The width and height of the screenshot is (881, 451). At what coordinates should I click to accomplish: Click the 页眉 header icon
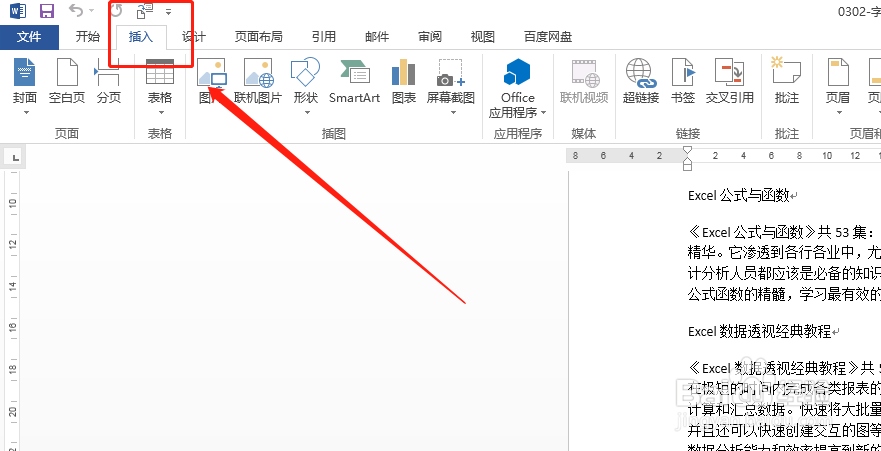(838, 72)
